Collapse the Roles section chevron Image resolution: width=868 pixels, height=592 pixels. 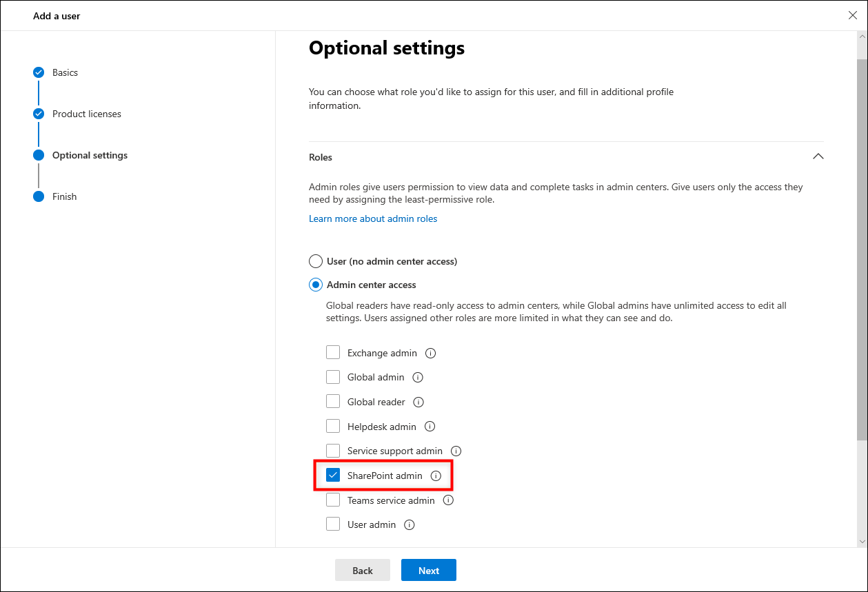818,156
